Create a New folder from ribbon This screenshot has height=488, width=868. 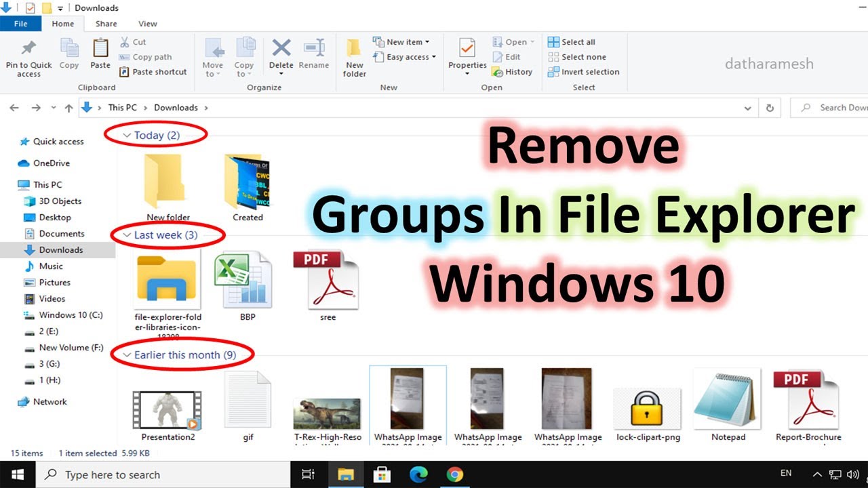point(355,58)
